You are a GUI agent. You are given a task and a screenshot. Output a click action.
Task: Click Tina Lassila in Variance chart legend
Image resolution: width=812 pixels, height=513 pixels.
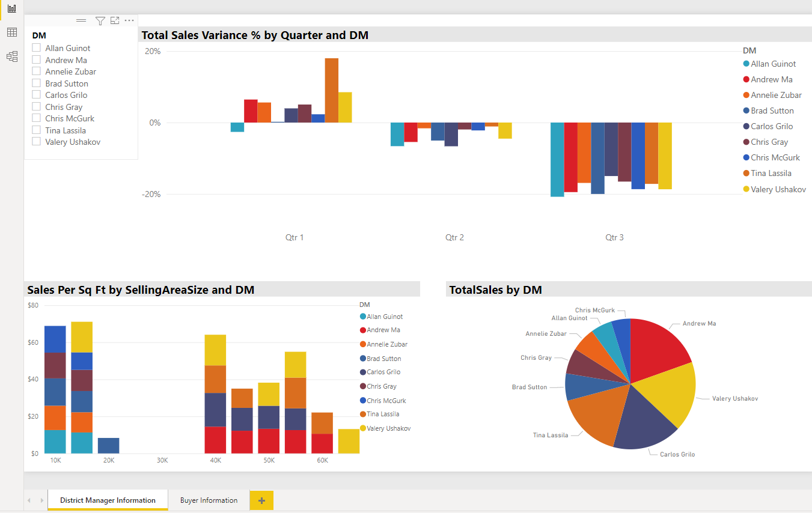[771, 173]
